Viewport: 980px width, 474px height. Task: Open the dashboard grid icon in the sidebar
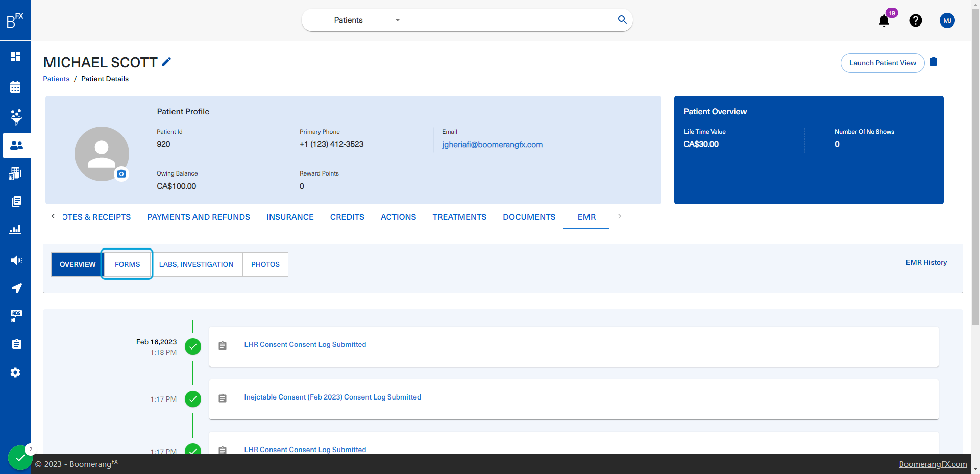[x=15, y=56]
